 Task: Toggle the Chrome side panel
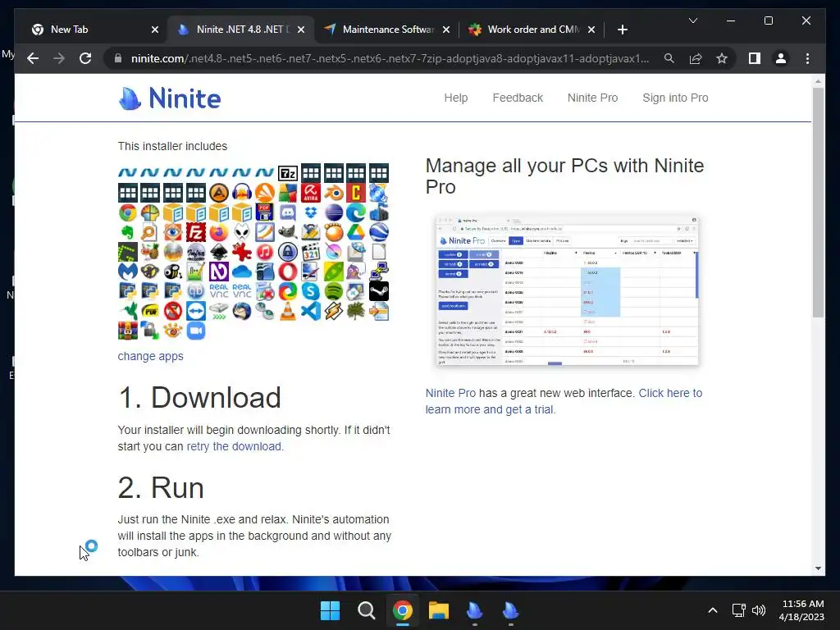point(755,58)
